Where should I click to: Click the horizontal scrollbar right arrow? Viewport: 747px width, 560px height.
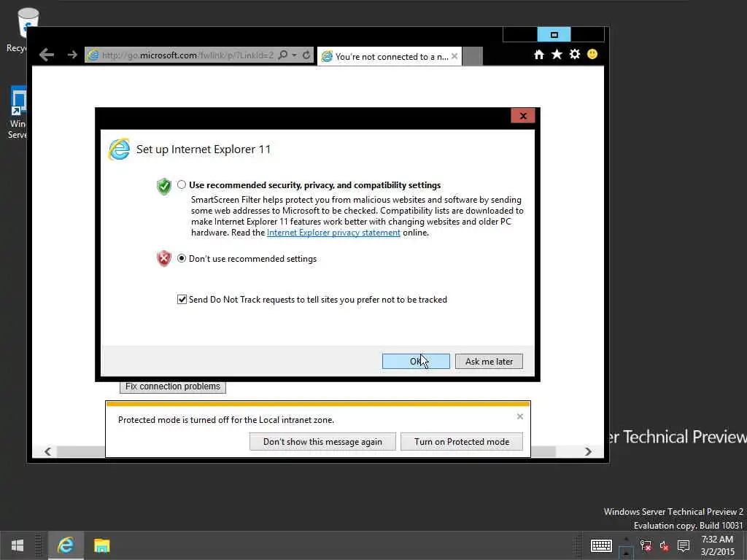pyautogui.click(x=589, y=451)
